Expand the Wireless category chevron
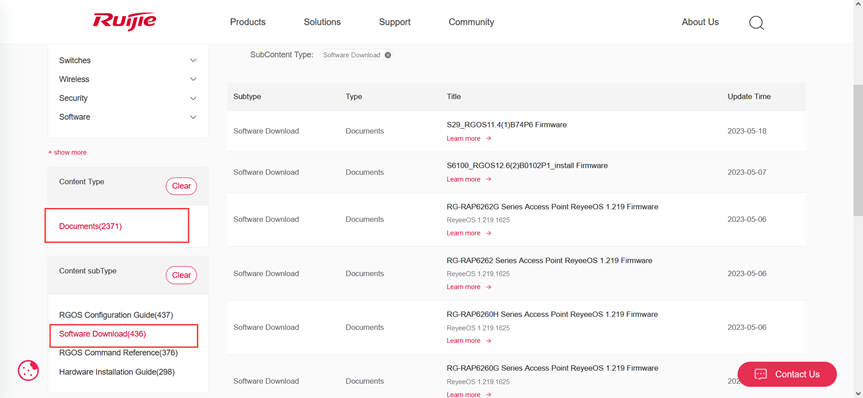This screenshot has height=398, width=863. point(193,79)
